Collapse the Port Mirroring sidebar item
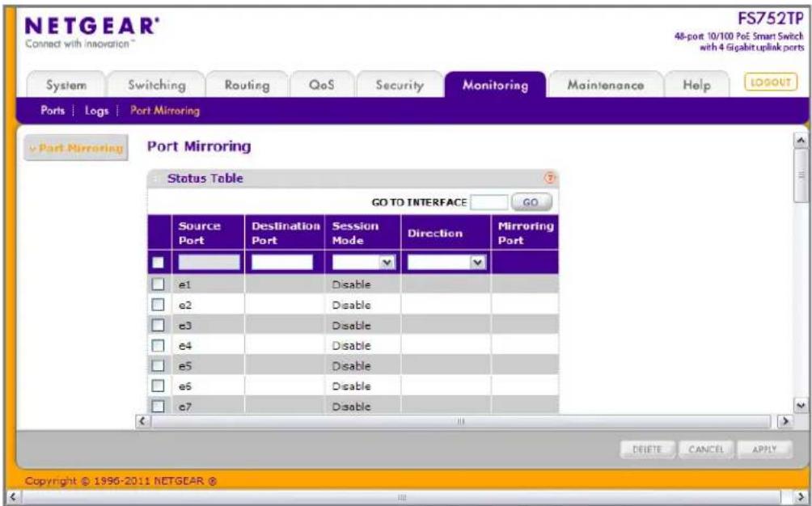 tap(75, 148)
